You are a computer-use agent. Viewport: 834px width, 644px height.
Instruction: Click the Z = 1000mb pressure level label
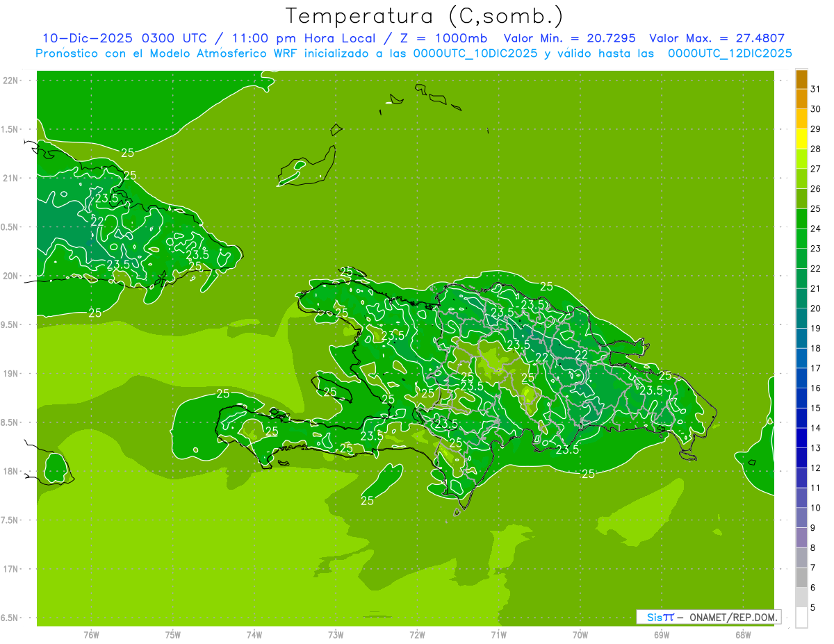coord(446,38)
